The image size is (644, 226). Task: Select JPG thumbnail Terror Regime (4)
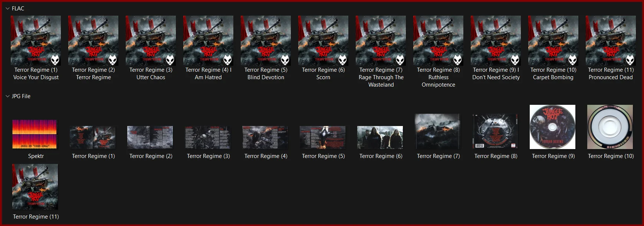coord(265,138)
